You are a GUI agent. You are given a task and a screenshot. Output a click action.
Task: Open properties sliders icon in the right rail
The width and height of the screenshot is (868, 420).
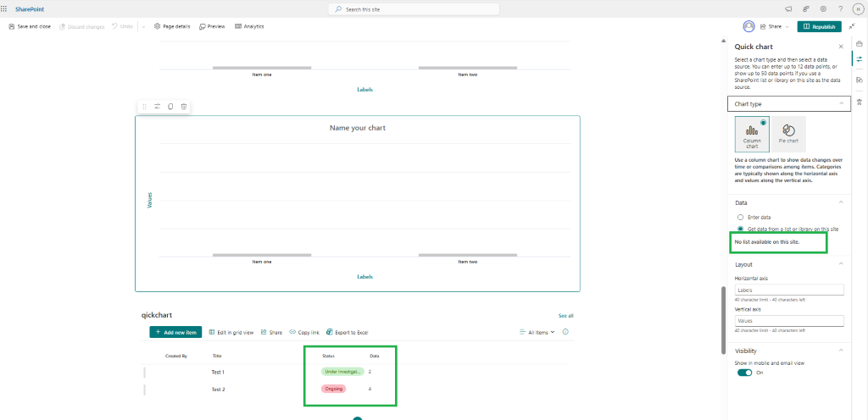point(860,58)
